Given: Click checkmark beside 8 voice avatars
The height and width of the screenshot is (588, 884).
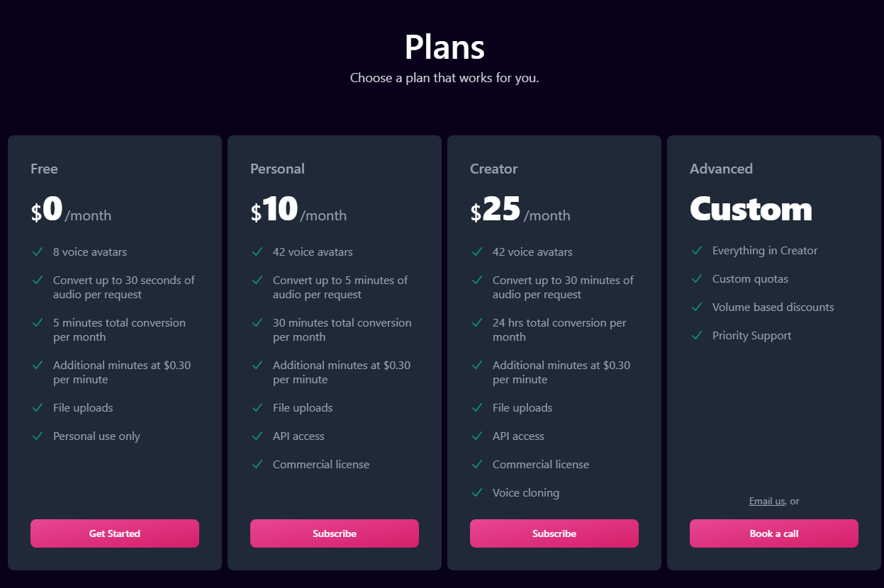Looking at the screenshot, I should pos(38,251).
